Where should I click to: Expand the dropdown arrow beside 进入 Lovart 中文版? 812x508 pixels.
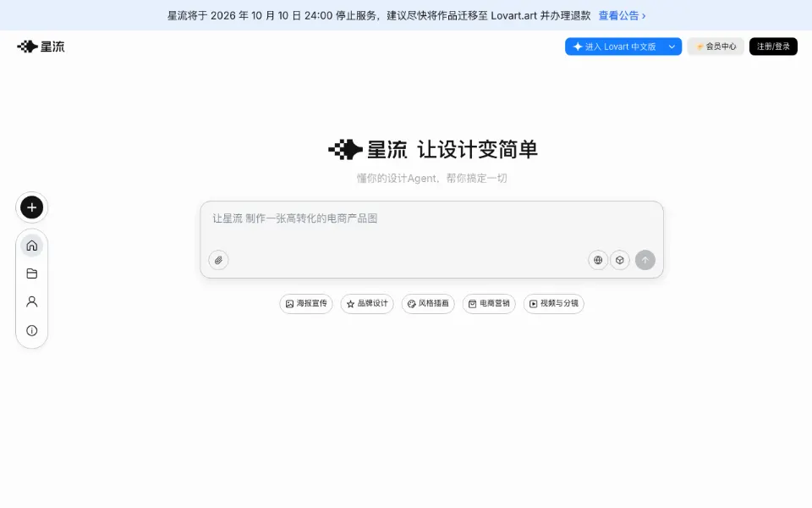pos(672,47)
